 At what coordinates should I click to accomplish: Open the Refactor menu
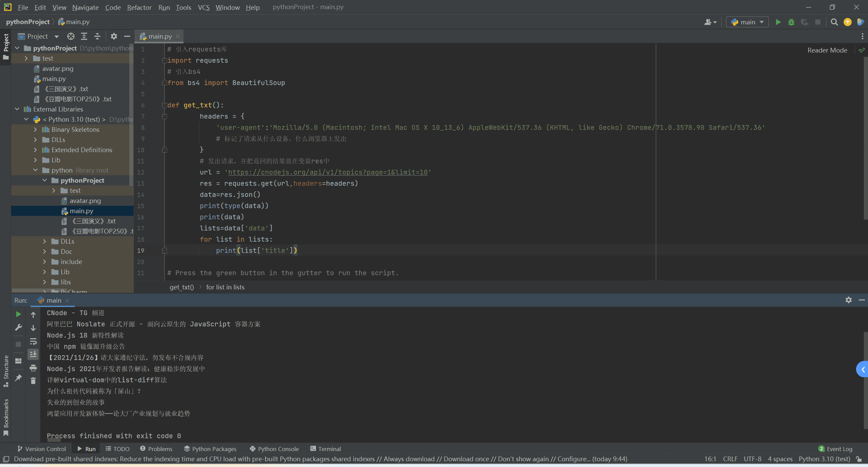point(139,7)
